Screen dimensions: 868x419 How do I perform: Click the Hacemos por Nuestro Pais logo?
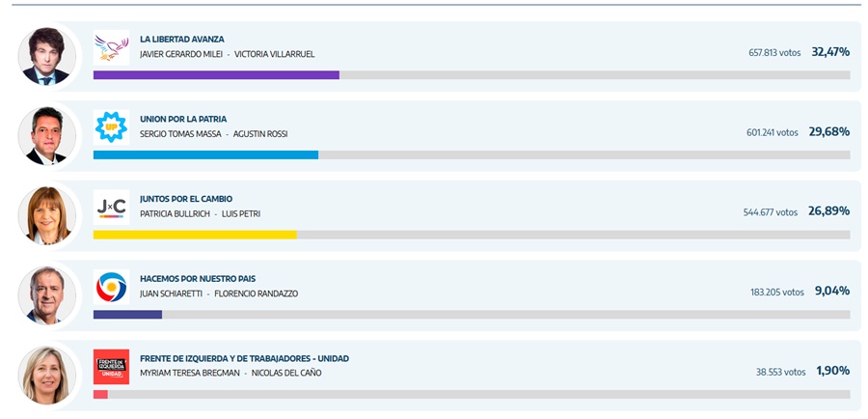point(111,287)
